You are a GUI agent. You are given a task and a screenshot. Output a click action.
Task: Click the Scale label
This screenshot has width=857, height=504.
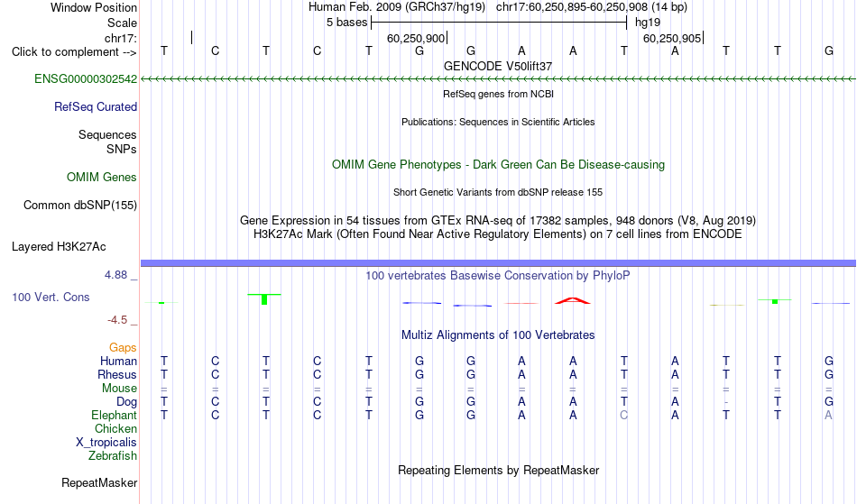[122, 23]
